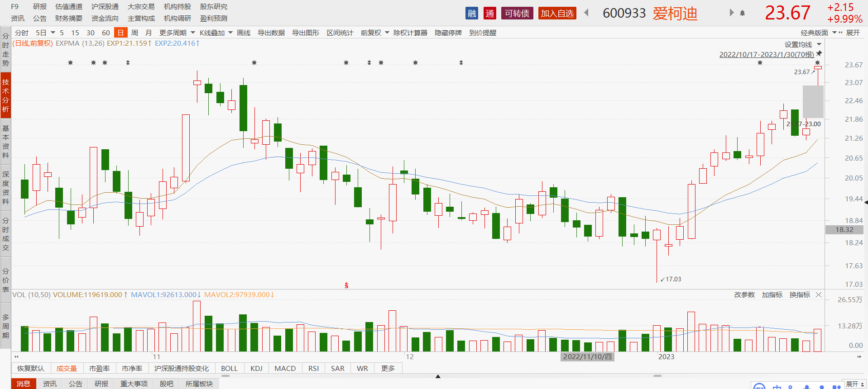The image size is (868, 389).
Task: Click 到价提醒 price alert button
Action: point(483,33)
